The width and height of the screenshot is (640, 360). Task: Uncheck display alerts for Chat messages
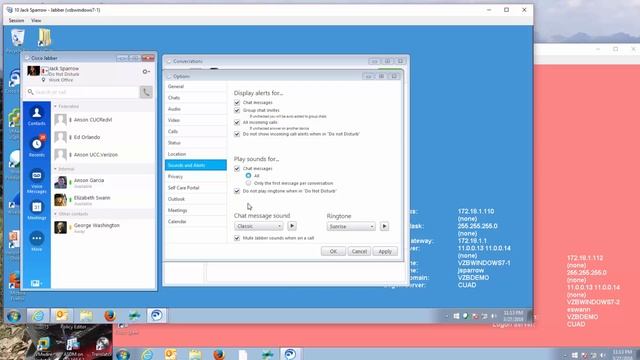[x=237, y=102]
